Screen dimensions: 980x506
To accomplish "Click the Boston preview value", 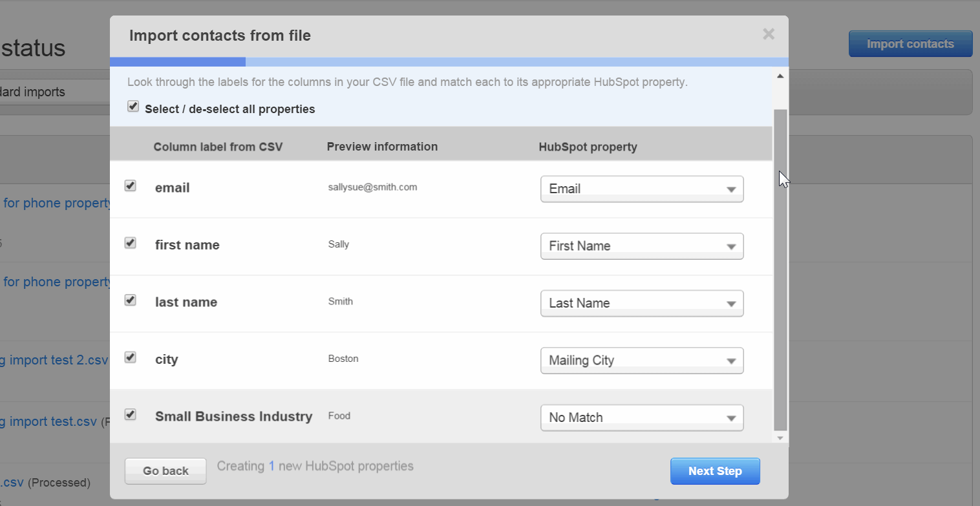I will click(343, 359).
